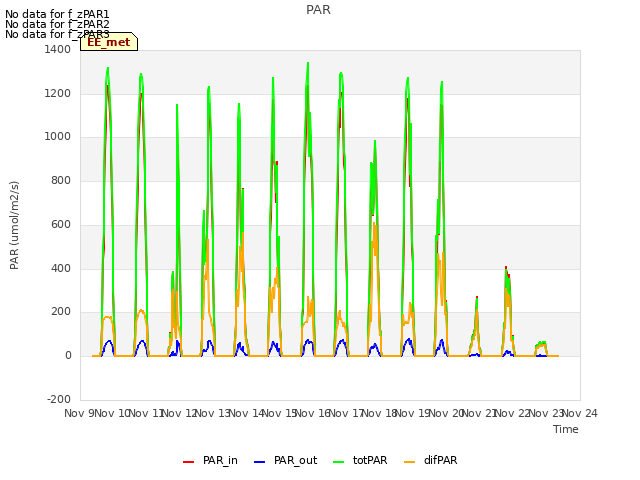Click the Nov 16 x-axis tick label
Image resolution: width=640 pixels, height=480 pixels.
click(312, 413)
